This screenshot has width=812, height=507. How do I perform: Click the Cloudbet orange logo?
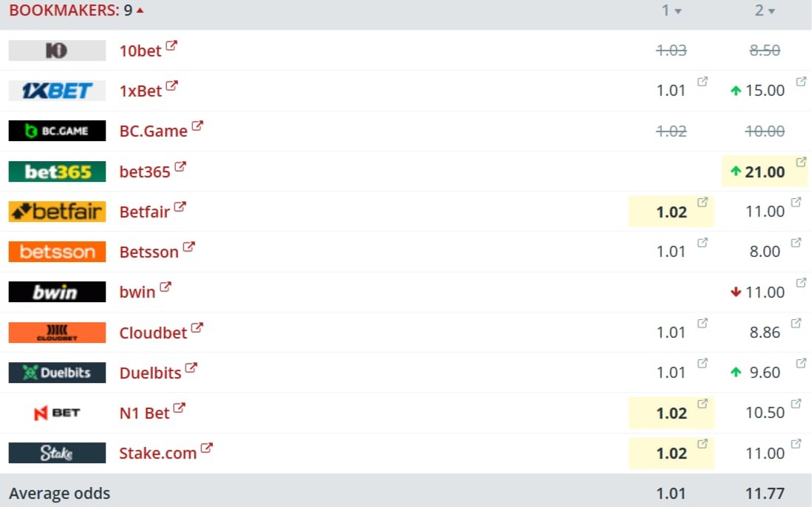click(57, 333)
